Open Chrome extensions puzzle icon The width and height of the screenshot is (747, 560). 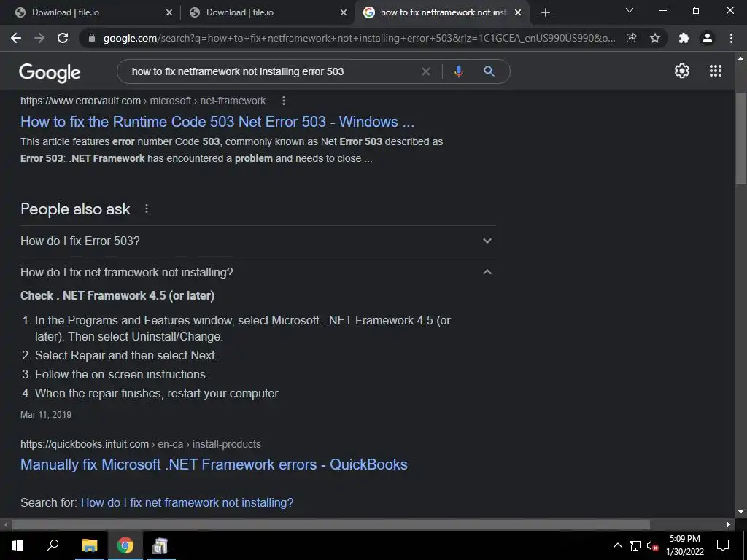tap(684, 38)
